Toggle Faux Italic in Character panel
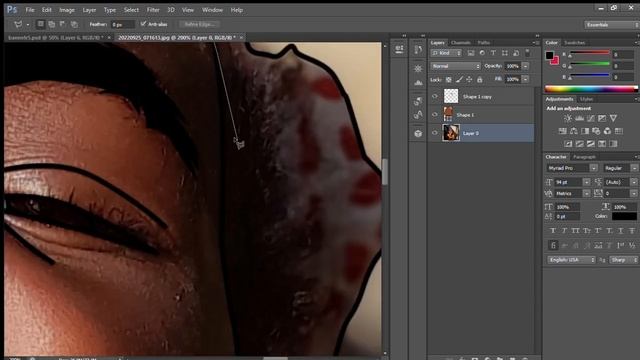This screenshot has height=360, width=640. (x=564, y=231)
